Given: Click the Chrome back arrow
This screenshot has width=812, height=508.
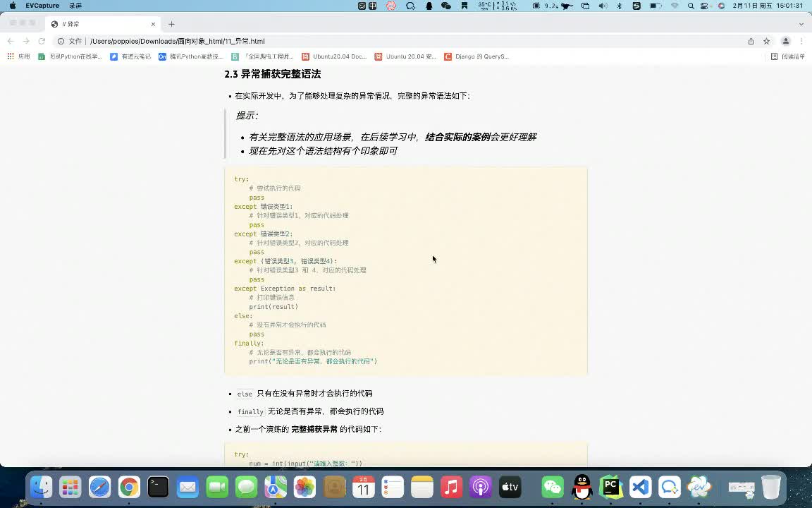Looking at the screenshot, I should 11,41.
